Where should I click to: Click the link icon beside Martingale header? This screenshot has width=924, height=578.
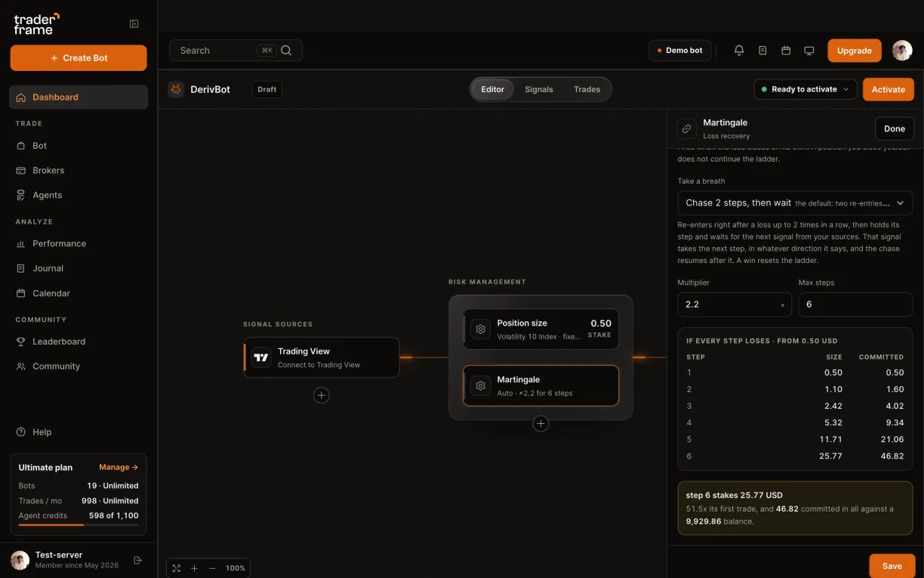click(x=687, y=128)
